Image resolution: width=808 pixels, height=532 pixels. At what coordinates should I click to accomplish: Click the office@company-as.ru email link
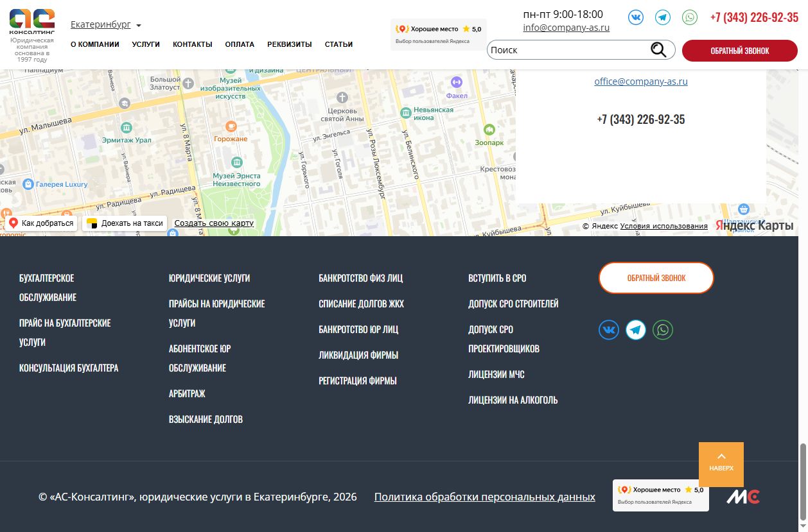[641, 82]
